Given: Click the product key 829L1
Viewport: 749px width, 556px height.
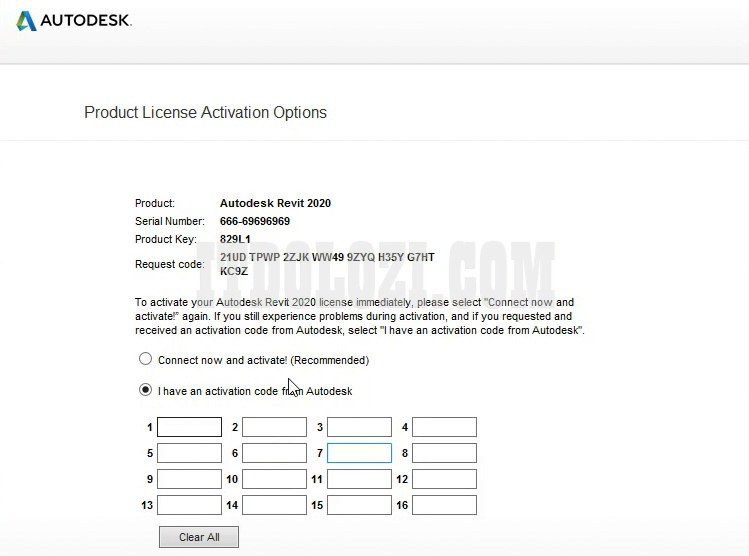Looking at the screenshot, I should [x=235, y=239].
